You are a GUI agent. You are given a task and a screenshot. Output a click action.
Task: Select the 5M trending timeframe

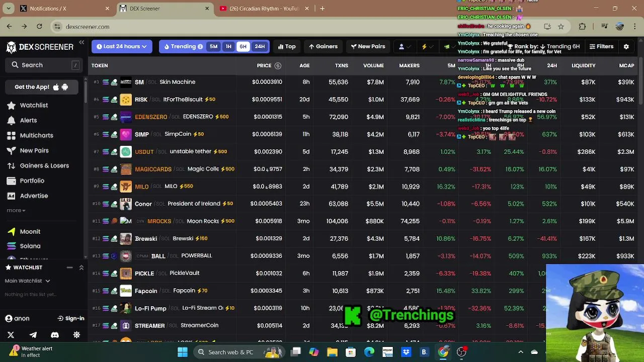click(214, 46)
